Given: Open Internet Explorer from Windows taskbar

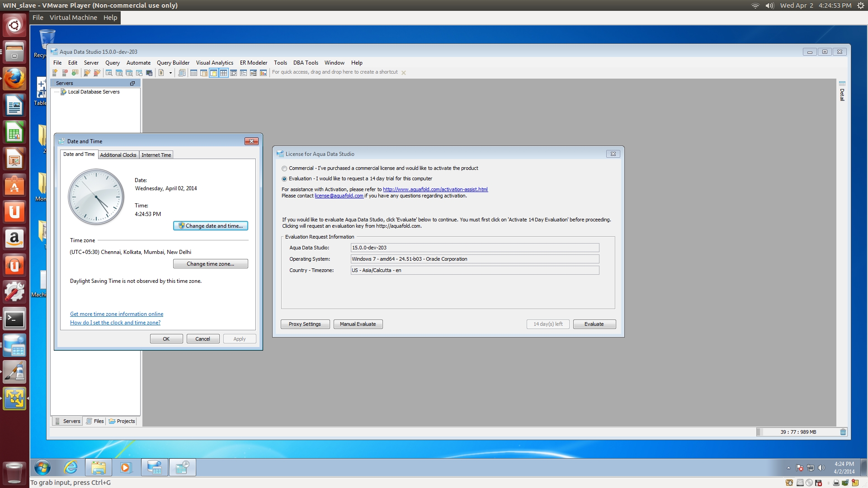Looking at the screenshot, I should pyautogui.click(x=71, y=468).
